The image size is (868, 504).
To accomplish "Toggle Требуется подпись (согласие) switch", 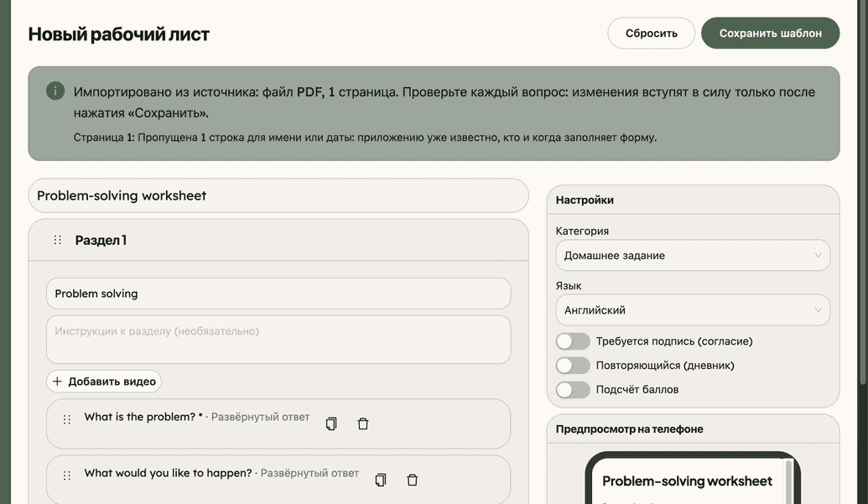I will pyautogui.click(x=573, y=341).
